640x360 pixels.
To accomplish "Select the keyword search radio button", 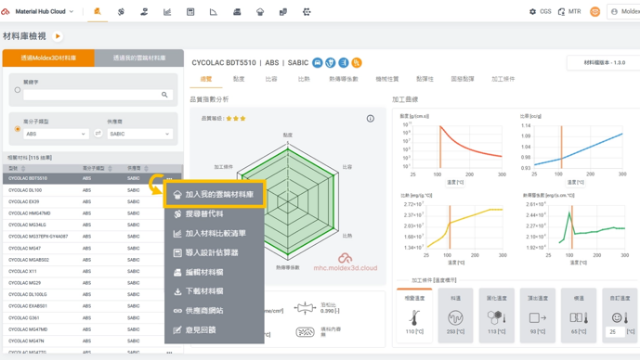I will coord(18,90).
